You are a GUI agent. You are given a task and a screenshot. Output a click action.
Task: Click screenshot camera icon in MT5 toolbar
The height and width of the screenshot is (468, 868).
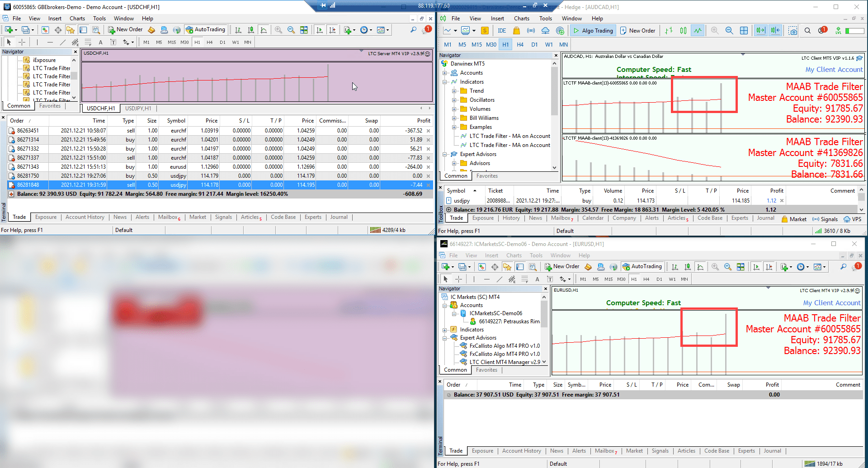pos(793,31)
